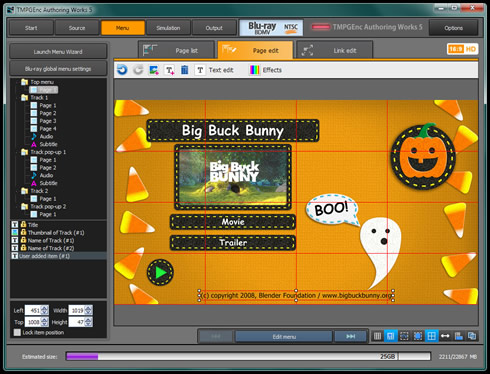Open the Simulation tab
Image resolution: width=490 pixels, height=374 pixels.
(168, 28)
